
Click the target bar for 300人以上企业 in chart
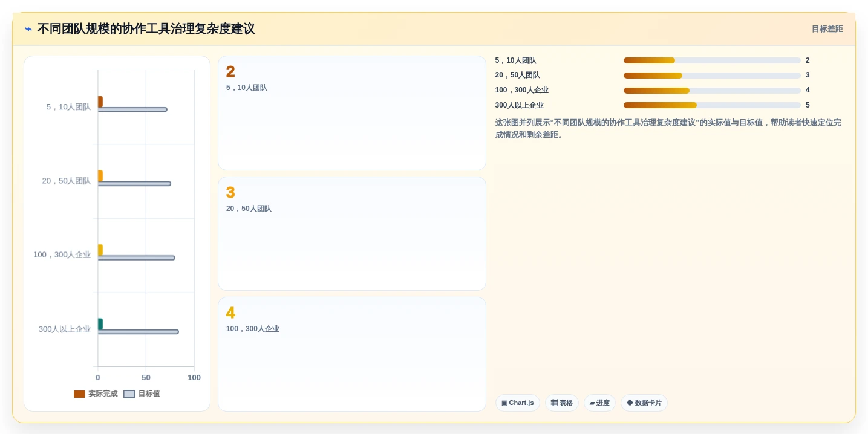[x=138, y=332]
